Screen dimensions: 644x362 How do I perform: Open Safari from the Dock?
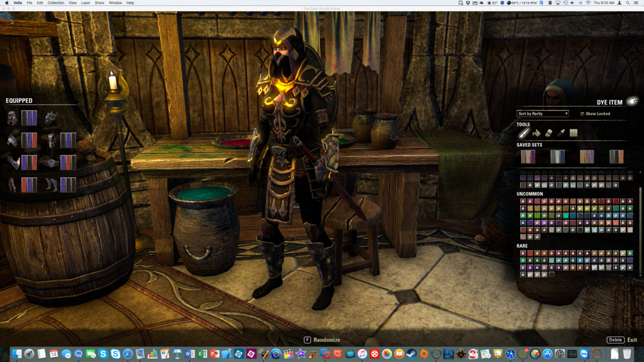(128, 354)
